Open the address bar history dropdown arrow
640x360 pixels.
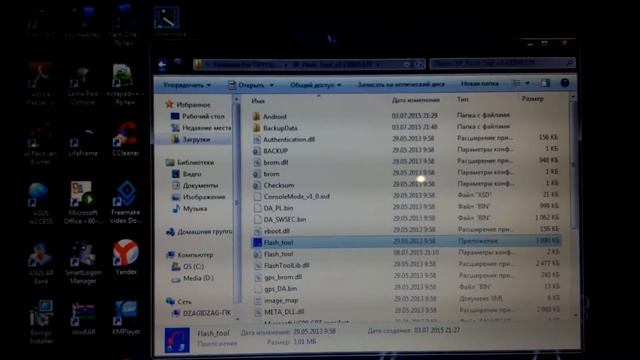407,64
